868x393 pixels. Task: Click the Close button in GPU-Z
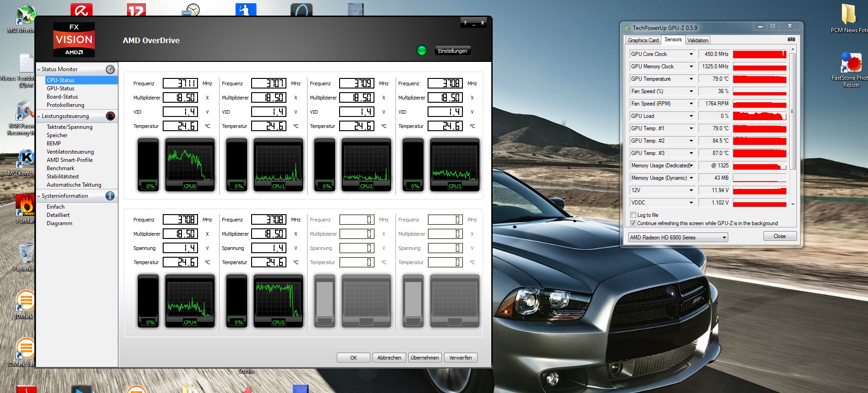point(780,236)
